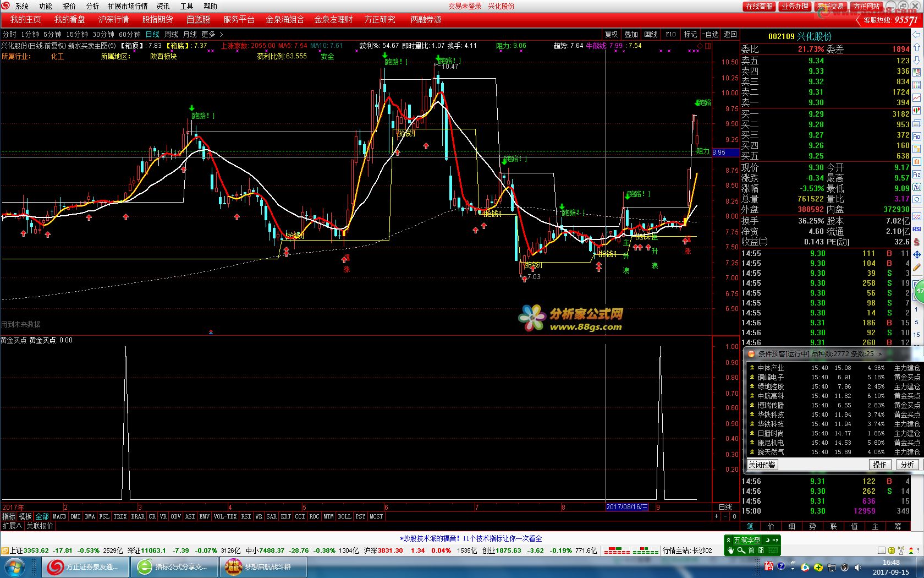
Task: Click the red dollar sign icon in sidebar
Action: (917, 242)
